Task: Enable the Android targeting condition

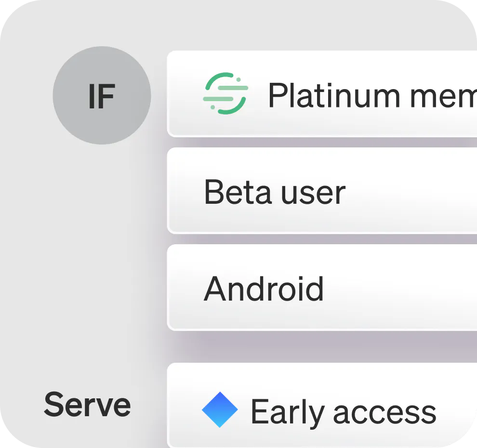Action: pyautogui.click(x=318, y=287)
